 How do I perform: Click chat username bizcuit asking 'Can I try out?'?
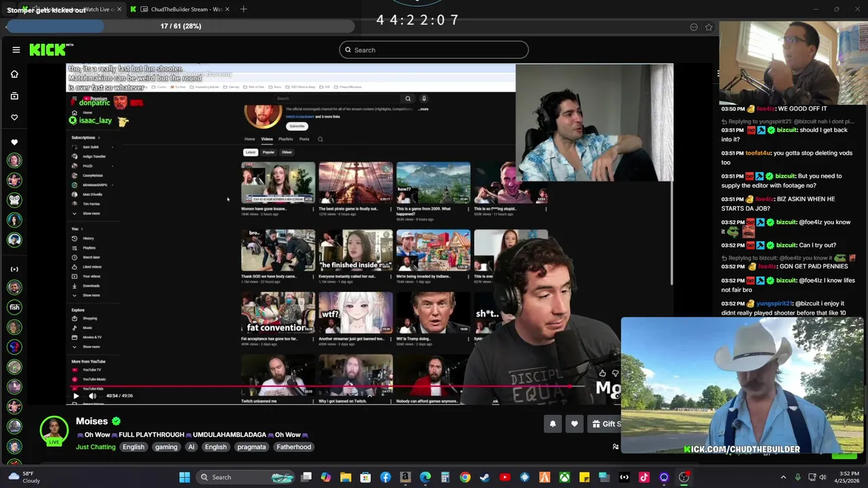[787, 245]
